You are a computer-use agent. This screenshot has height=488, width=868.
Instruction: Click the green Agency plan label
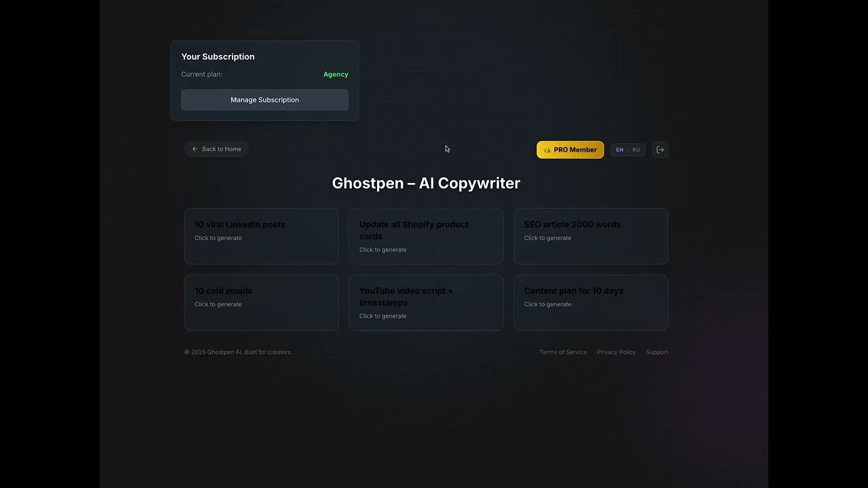click(x=336, y=74)
